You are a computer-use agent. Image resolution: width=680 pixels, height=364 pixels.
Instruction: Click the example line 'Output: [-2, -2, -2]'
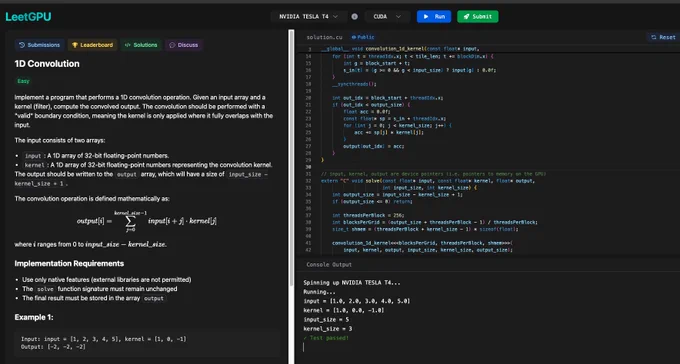point(53,347)
